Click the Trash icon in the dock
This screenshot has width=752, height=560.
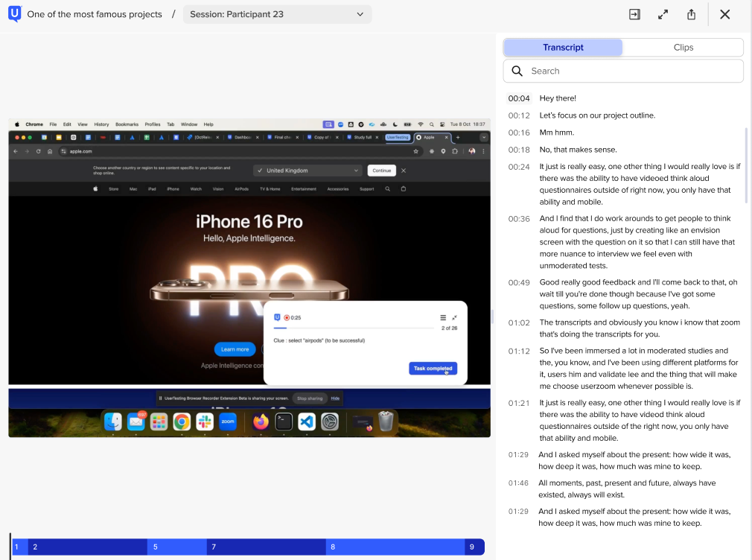point(386,421)
